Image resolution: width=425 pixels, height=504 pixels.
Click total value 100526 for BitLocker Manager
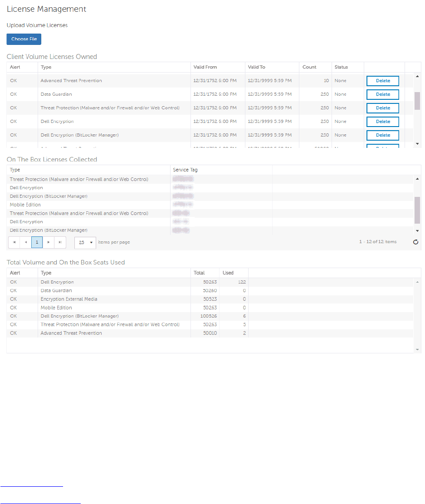(208, 316)
